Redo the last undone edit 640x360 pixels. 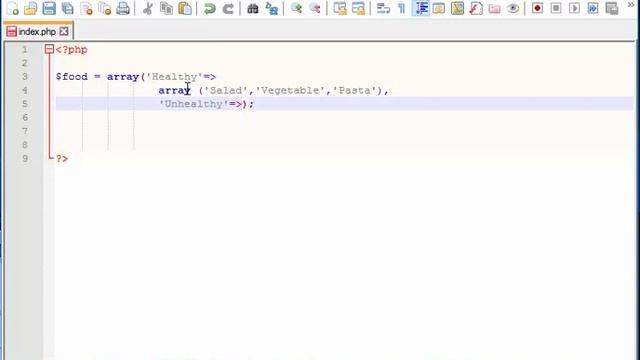pyautogui.click(x=228, y=8)
